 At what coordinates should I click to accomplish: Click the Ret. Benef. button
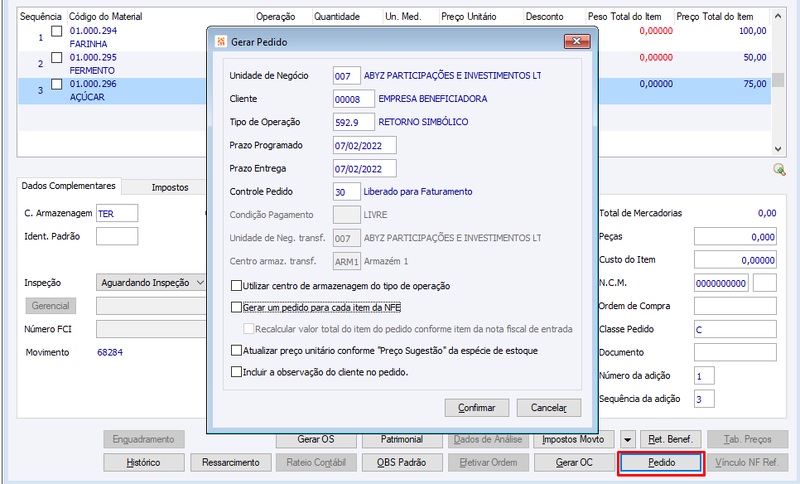click(670, 439)
